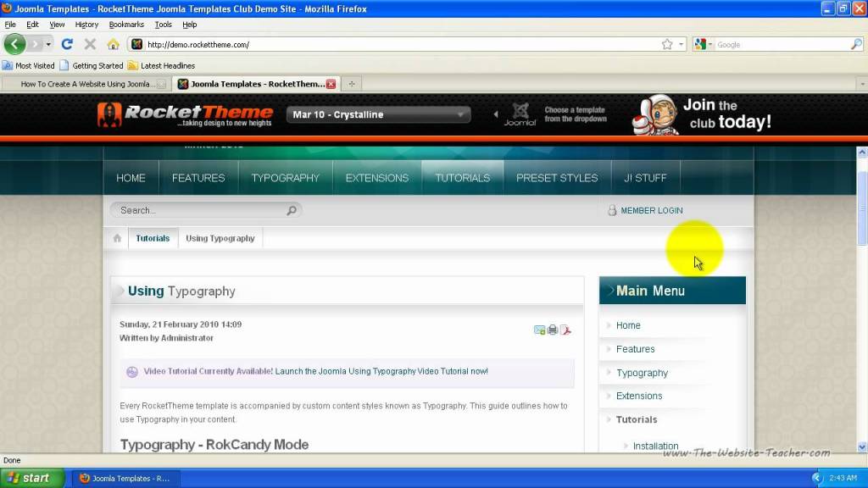
Task: Click the print icon for the article
Action: [x=553, y=330]
